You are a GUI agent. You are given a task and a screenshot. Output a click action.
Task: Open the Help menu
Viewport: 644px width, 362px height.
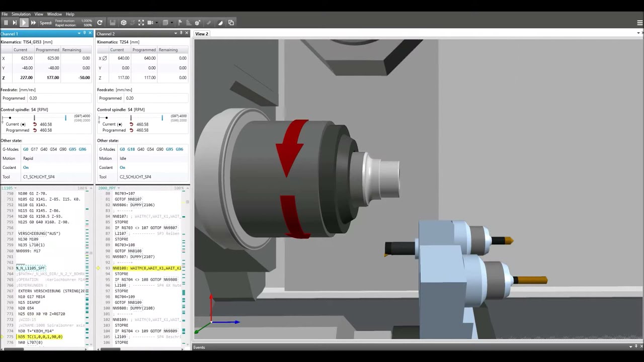tap(70, 14)
